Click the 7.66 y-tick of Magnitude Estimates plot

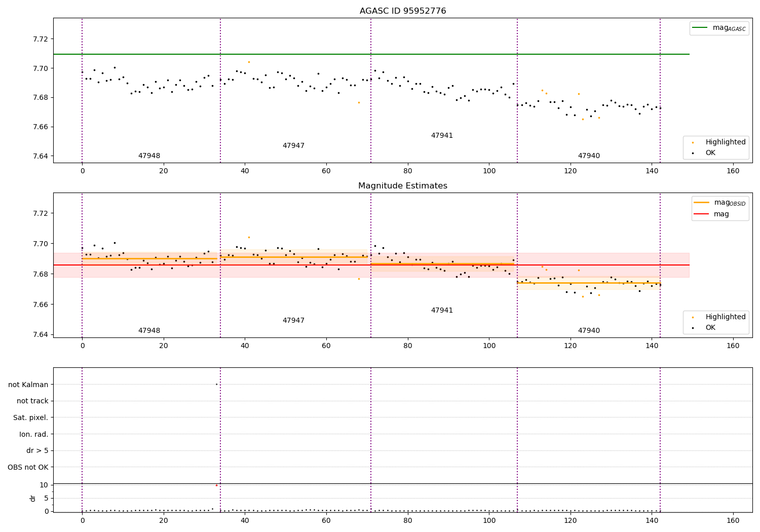[41, 305]
